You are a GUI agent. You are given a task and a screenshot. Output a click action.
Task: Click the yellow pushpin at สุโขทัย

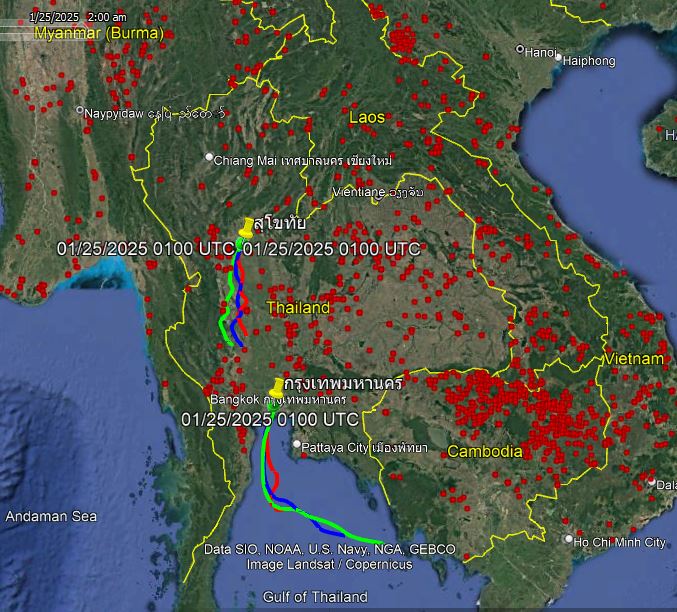(247, 227)
